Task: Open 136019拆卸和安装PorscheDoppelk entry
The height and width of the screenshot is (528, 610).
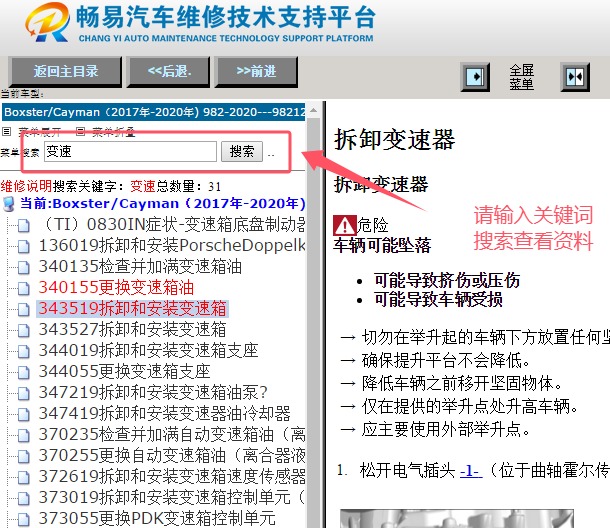Action: [172, 246]
